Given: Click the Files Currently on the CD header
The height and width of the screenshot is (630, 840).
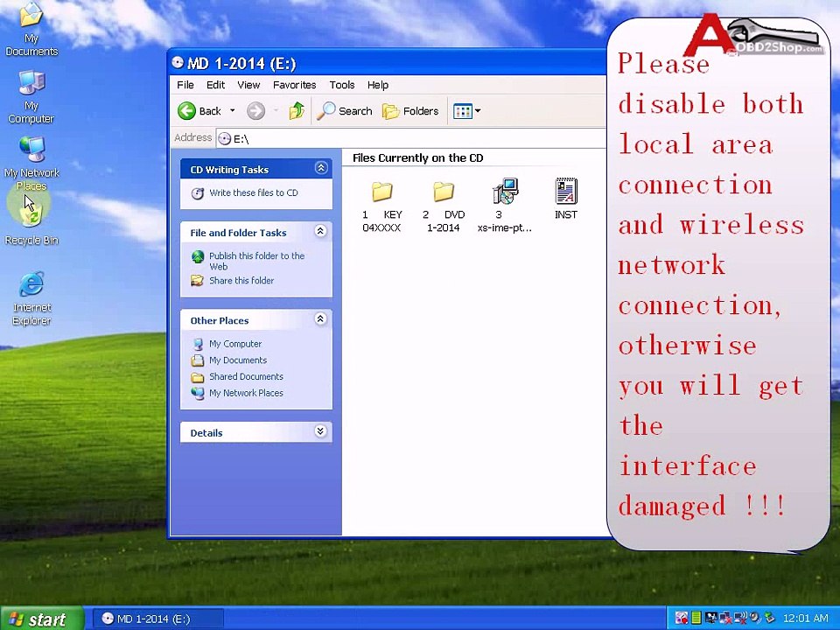Looking at the screenshot, I should (x=418, y=158).
